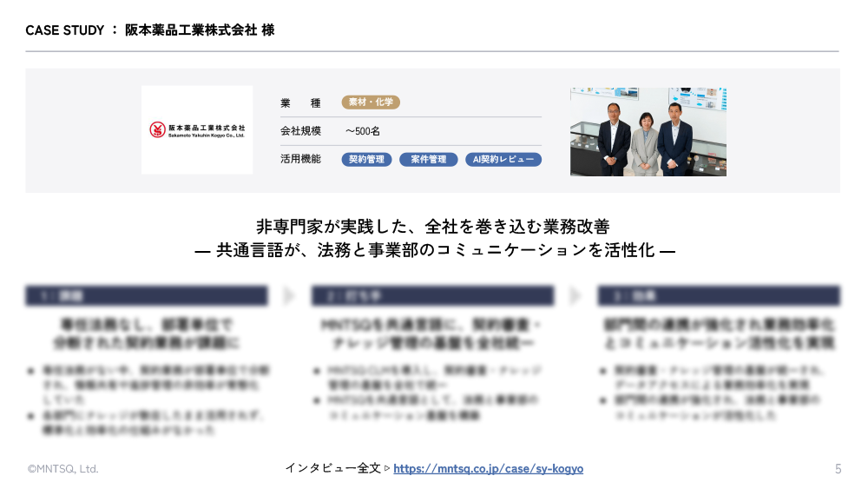Image resolution: width=868 pixels, height=489 pixels.
Task: Click the ～500名 company size value
Action: tap(363, 131)
